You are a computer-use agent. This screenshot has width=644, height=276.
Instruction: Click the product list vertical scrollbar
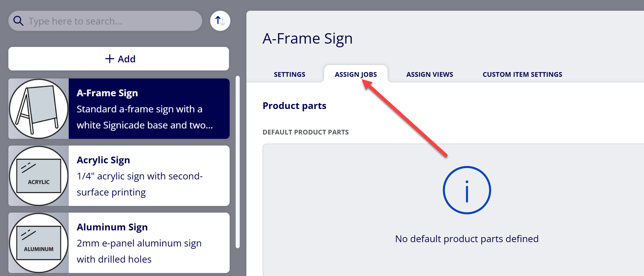click(238, 162)
